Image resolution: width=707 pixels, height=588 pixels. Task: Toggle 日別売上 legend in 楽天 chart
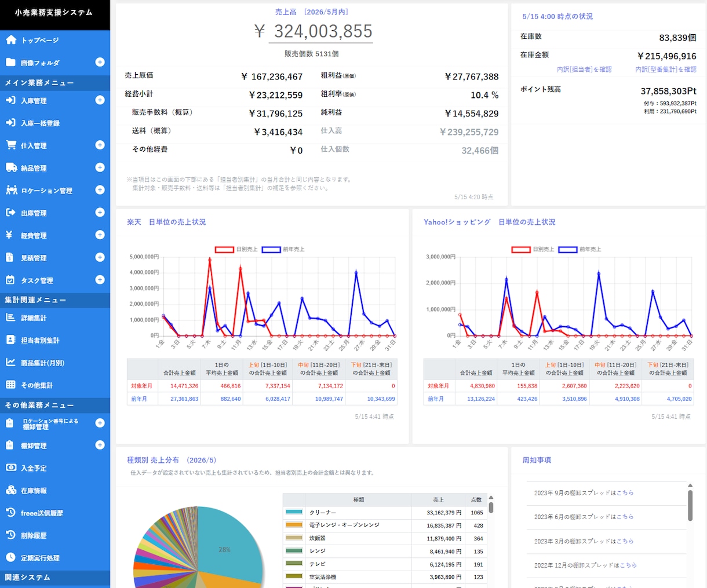coord(236,250)
